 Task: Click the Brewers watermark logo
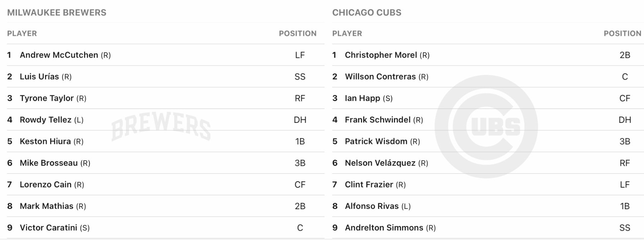[x=161, y=127]
